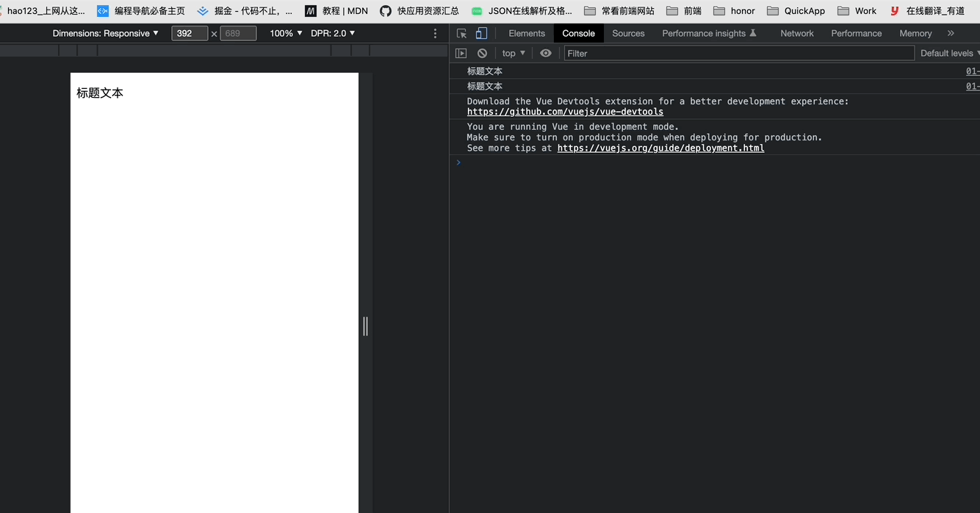Follow the vue-devtools GitHub link

coord(565,111)
